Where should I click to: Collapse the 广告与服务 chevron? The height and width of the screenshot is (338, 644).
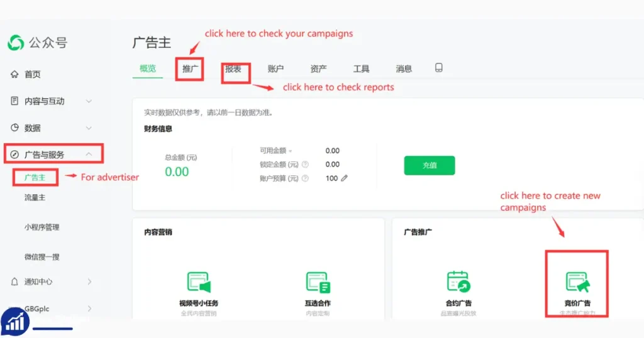(89, 154)
